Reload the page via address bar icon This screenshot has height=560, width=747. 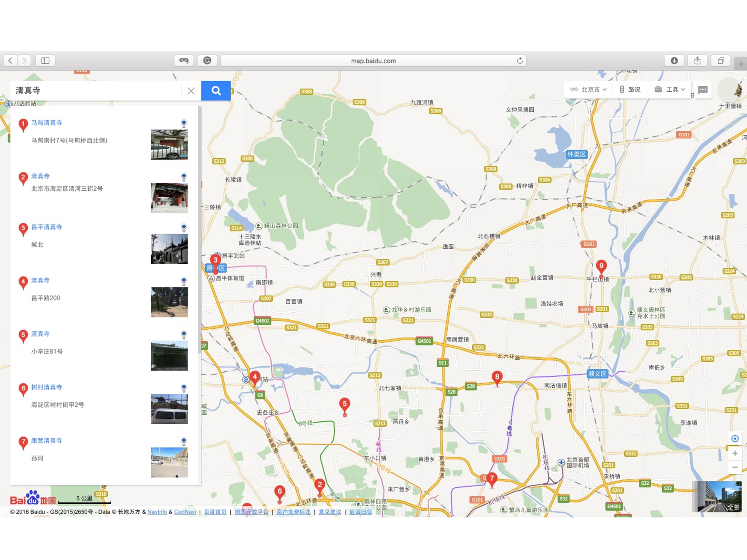click(x=520, y=60)
